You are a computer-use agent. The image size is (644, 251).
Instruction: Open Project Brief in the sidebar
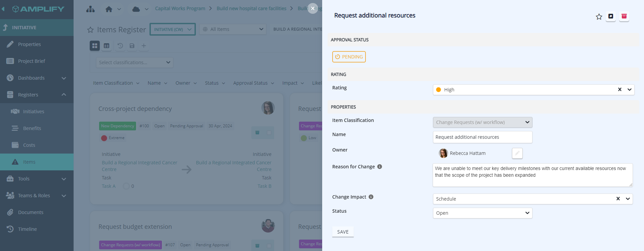point(32,61)
